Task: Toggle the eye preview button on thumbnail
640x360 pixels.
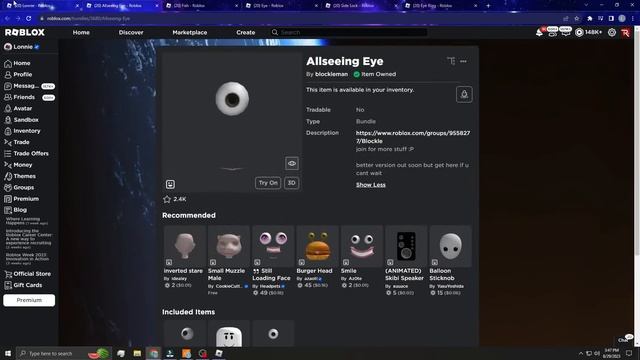Action: [x=291, y=163]
